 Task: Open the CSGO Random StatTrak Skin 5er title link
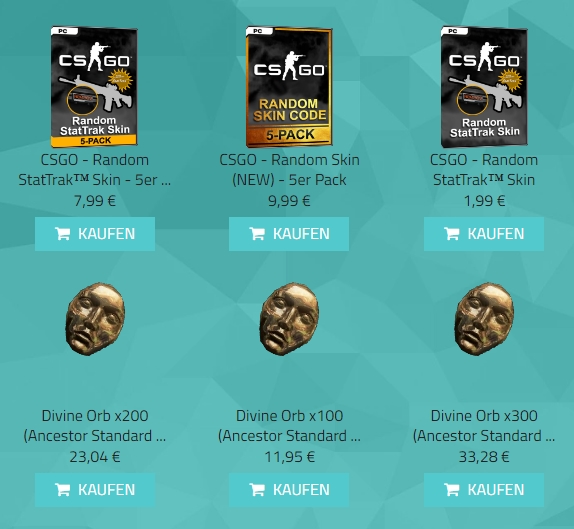tap(95, 170)
